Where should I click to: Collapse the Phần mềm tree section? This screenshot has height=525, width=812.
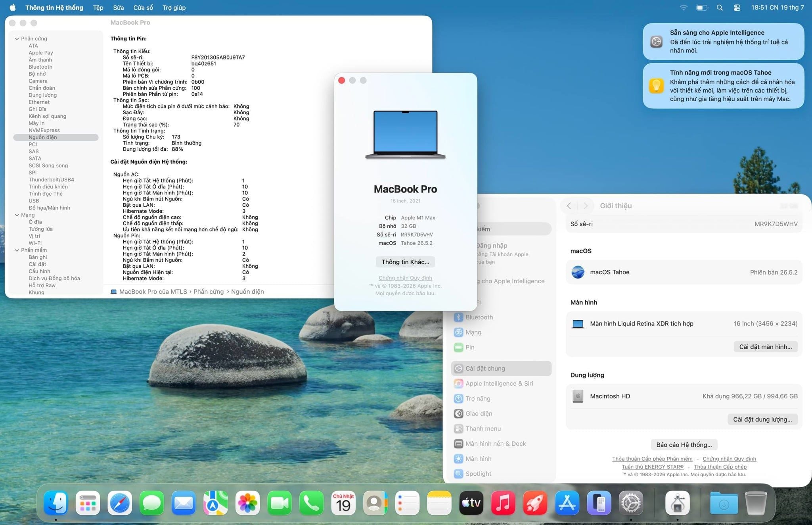click(x=17, y=250)
